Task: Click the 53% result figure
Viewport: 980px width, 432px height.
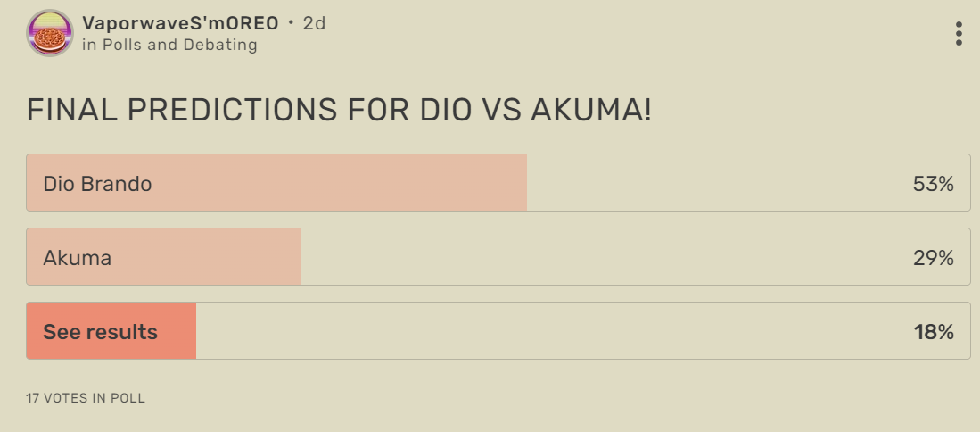Action: (933, 184)
